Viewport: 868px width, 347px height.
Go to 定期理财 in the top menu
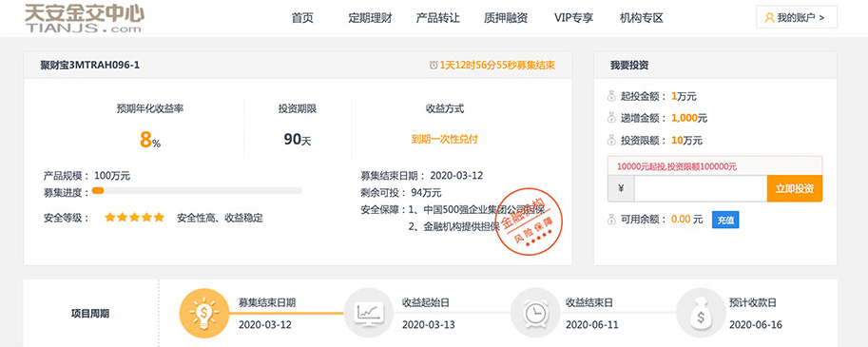(370, 18)
